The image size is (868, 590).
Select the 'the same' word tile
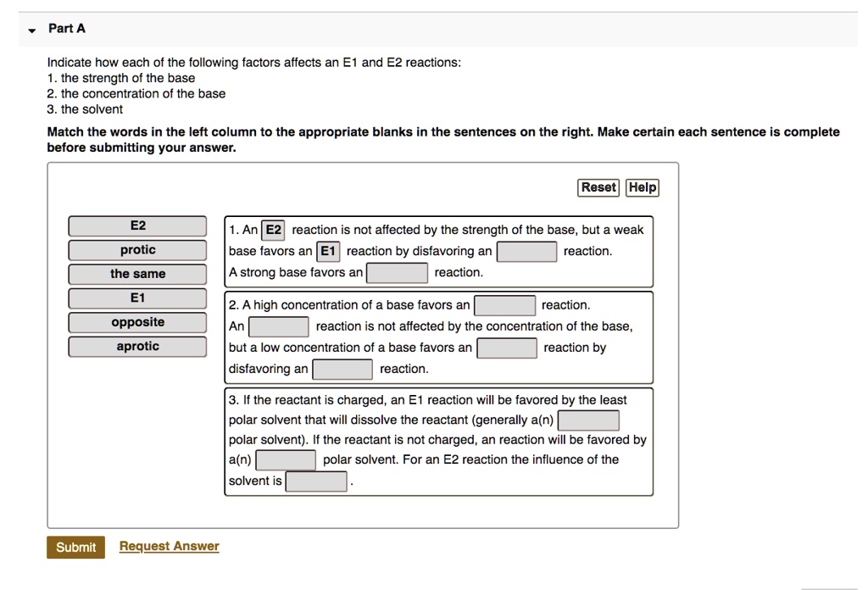pos(137,273)
